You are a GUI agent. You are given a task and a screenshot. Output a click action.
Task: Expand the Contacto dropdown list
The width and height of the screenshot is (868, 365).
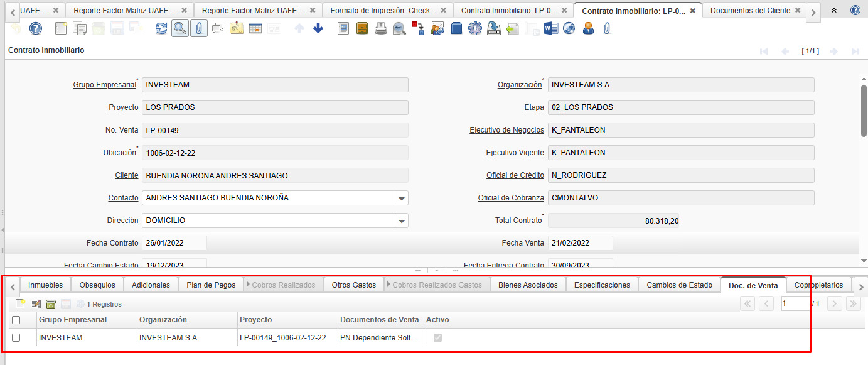(x=401, y=198)
